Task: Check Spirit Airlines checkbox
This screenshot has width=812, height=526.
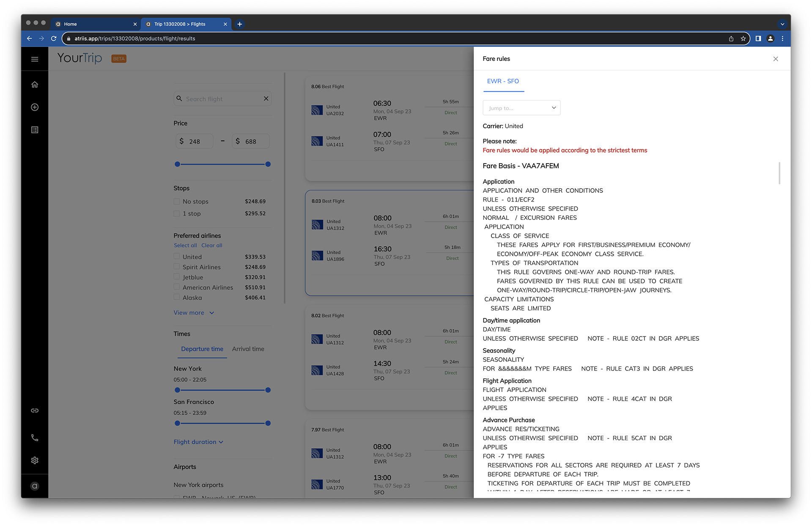Action: coord(177,266)
